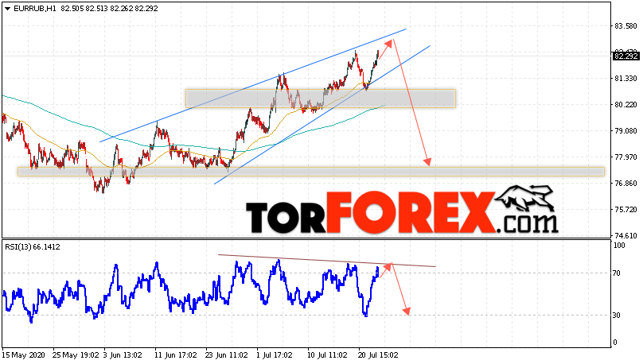Click the RSI 70 level label
This screenshot has width=643, height=364.
click(x=617, y=273)
